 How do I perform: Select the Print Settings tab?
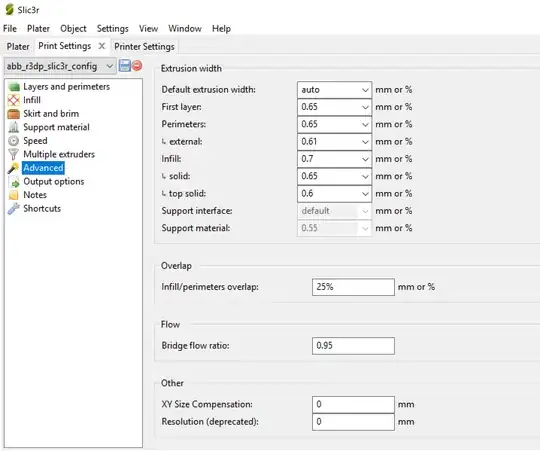click(65, 46)
